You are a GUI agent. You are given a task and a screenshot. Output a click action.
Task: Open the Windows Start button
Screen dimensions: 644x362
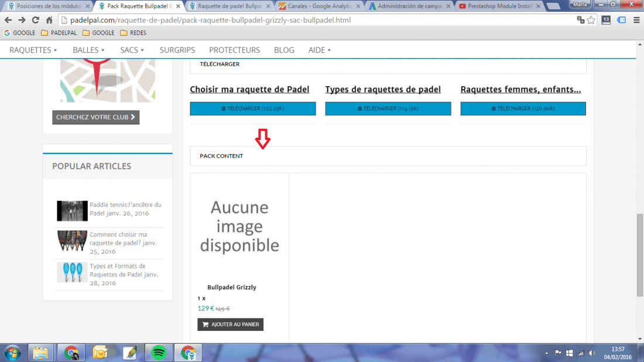[x=12, y=353]
